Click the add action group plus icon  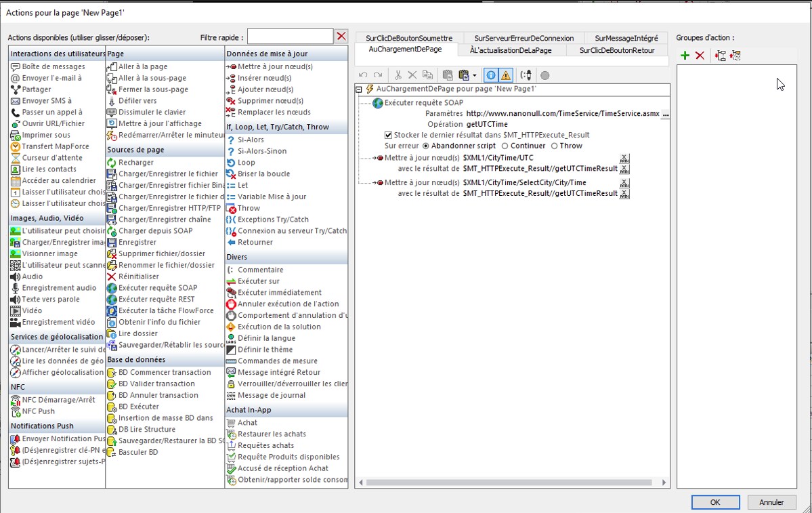pyautogui.click(x=685, y=56)
